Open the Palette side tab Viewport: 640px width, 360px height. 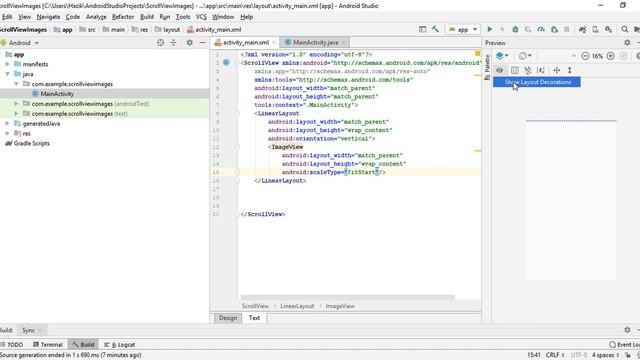(x=487, y=67)
